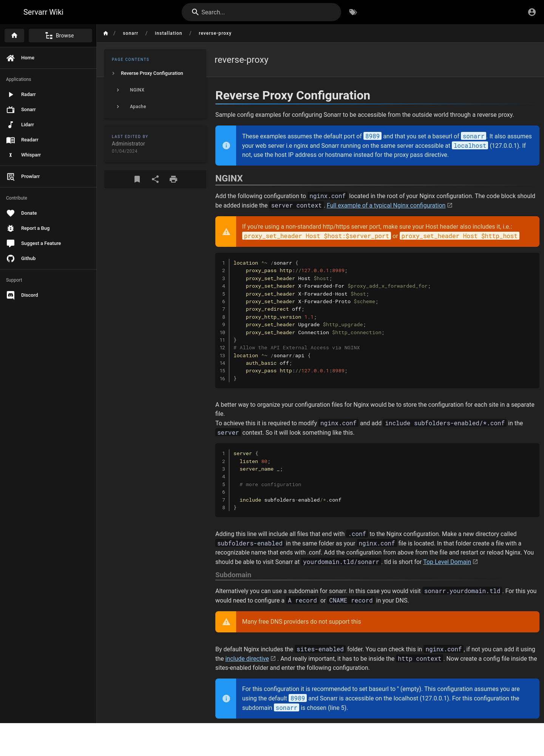The height and width of the screenshot is (756, 544).
Task: Click the NGINX section heading
Action: (229, 178)
